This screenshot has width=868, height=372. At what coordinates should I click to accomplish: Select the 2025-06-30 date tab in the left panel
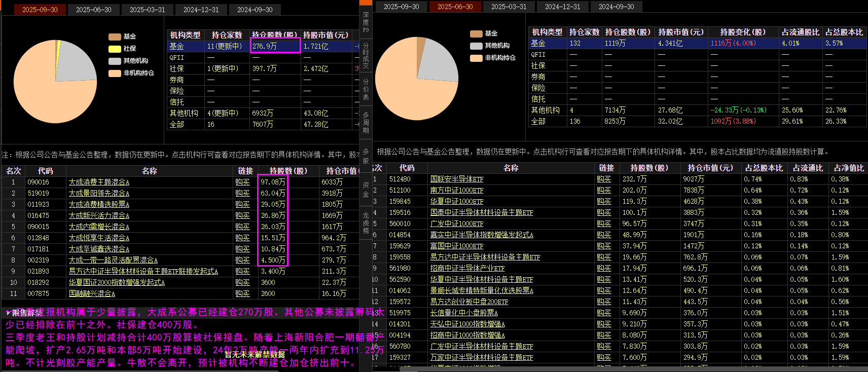[93, 10]
